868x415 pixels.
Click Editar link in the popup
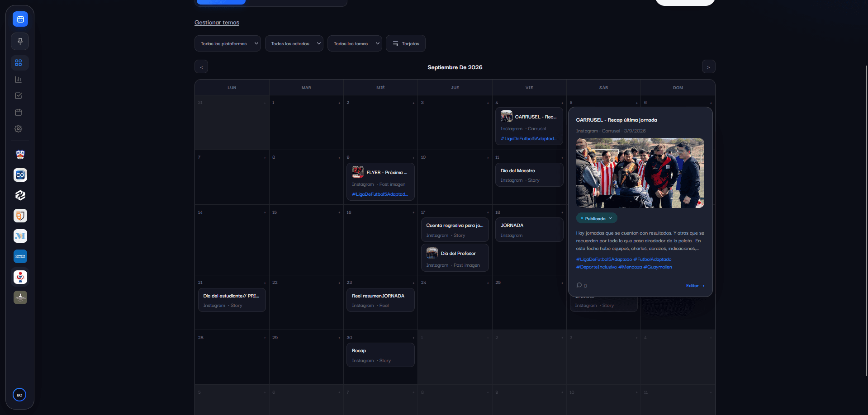pyautogui.click(x=695, y=286)
